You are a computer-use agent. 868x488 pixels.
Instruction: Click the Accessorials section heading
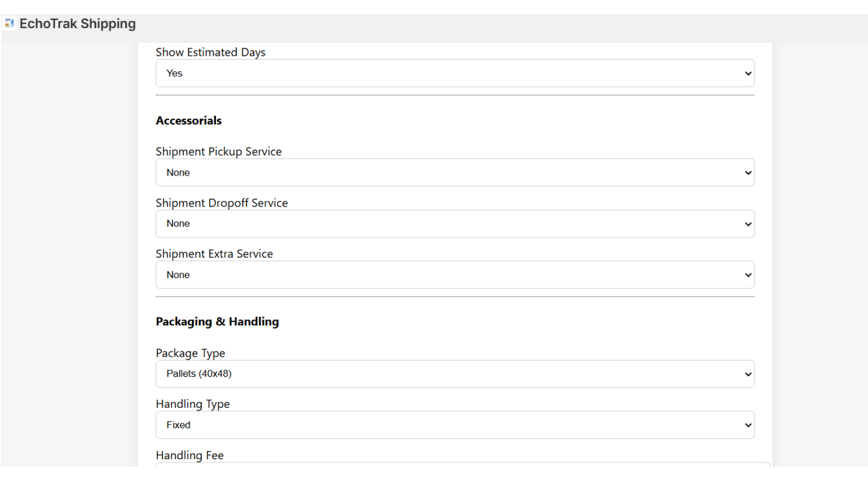click(188, 120)
